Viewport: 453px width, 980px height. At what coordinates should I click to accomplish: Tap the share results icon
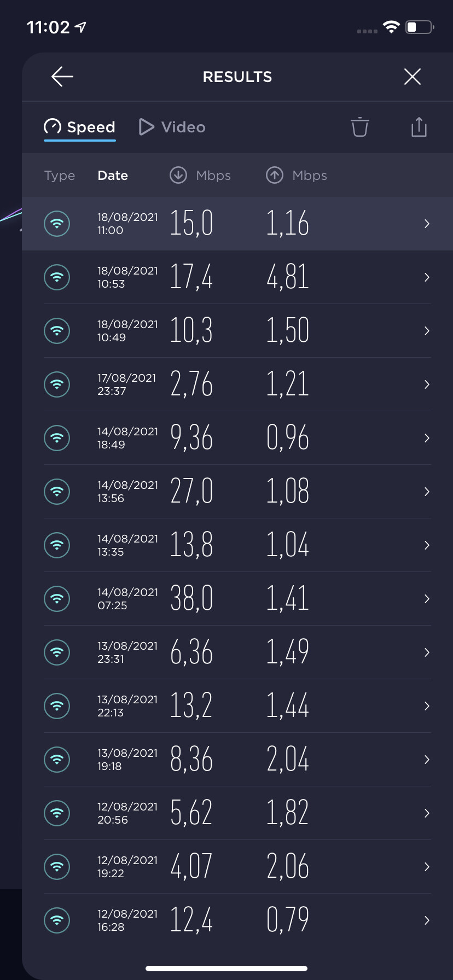click(419, 127)
